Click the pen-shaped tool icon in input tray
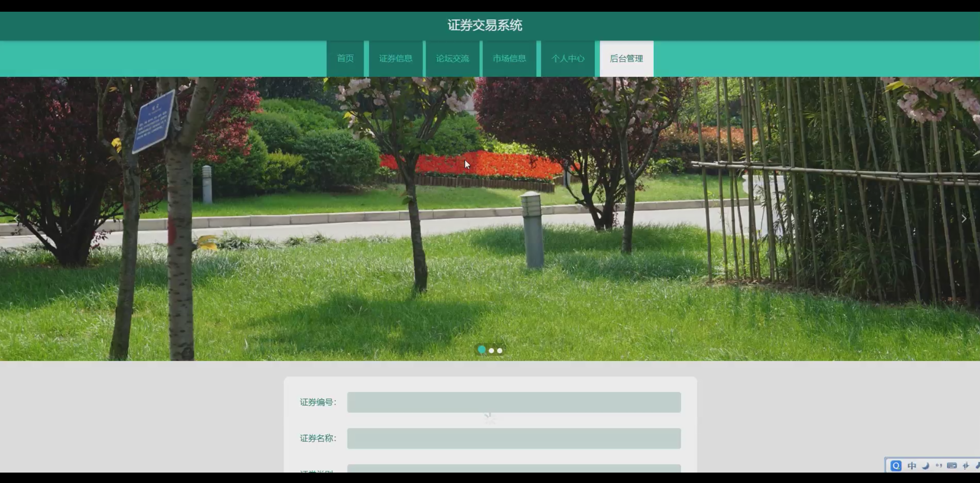The height and width of the screenshot is (483, 980). pyautogui.click(x=978, y=465)
